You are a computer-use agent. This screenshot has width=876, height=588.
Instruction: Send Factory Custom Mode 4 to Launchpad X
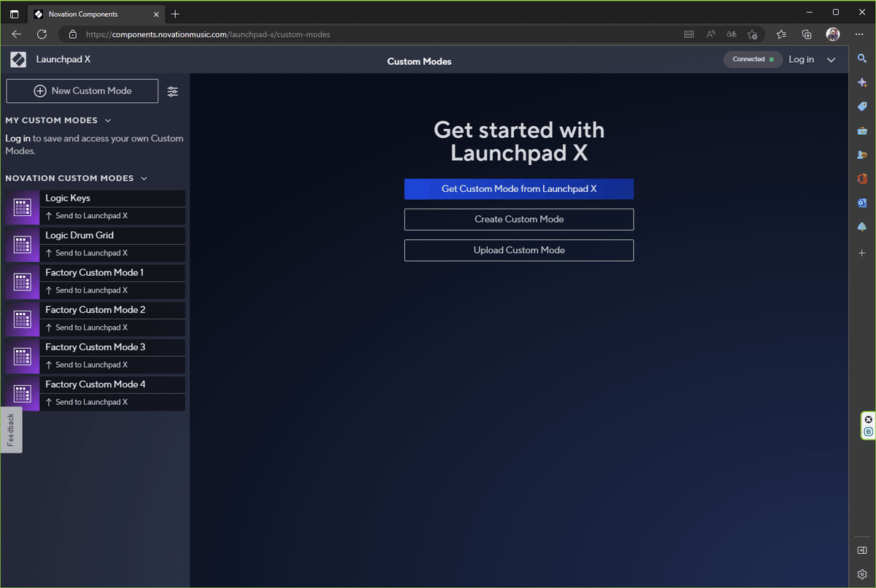click(x=112, y=402)
